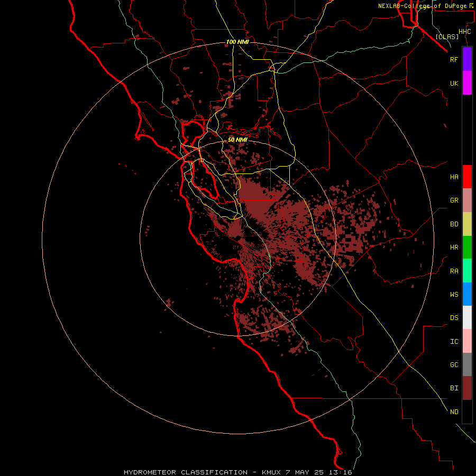Click the UK magenta legend swatch

click(467, 83)
